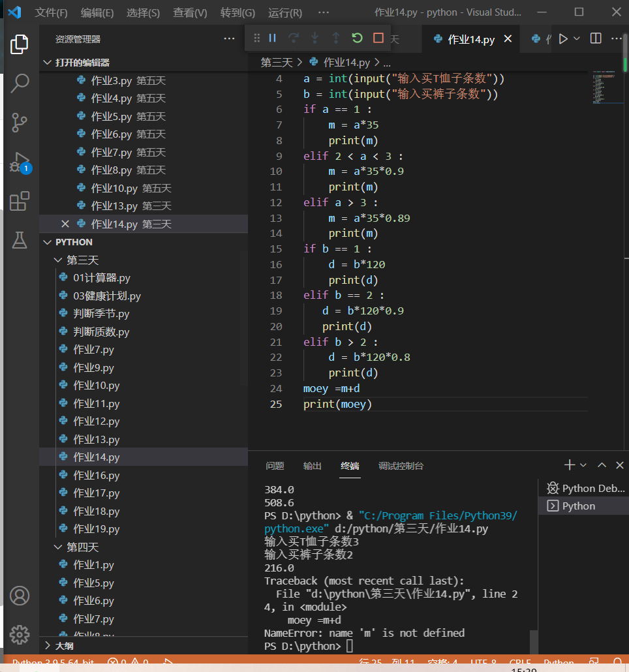
Task: Select the Python Debug terminal instance
Action: click(x=585, y=488)
